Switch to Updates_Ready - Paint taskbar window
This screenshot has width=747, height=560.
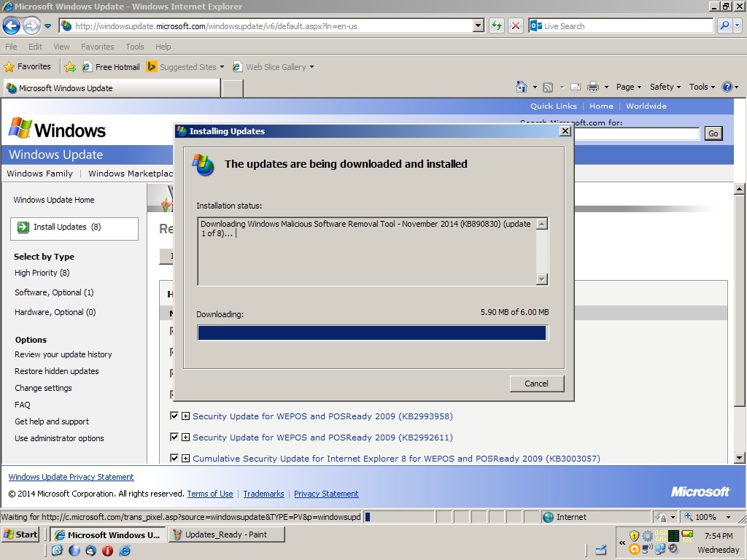227,534
